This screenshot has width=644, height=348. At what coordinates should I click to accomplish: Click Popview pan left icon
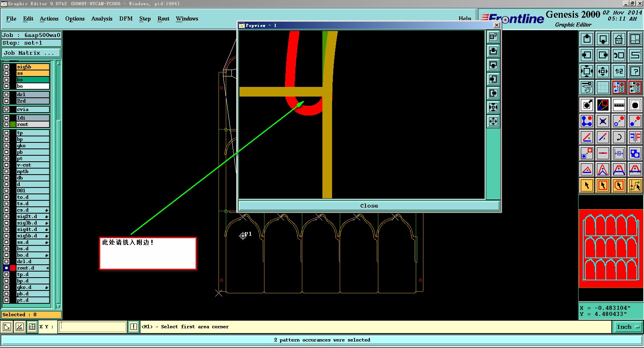[493, 79]
